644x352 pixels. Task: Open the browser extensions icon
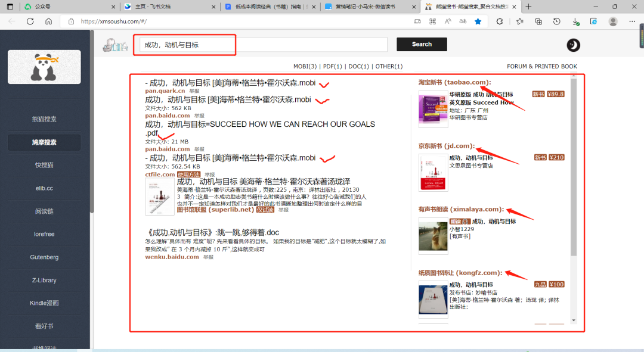[500, 21]
